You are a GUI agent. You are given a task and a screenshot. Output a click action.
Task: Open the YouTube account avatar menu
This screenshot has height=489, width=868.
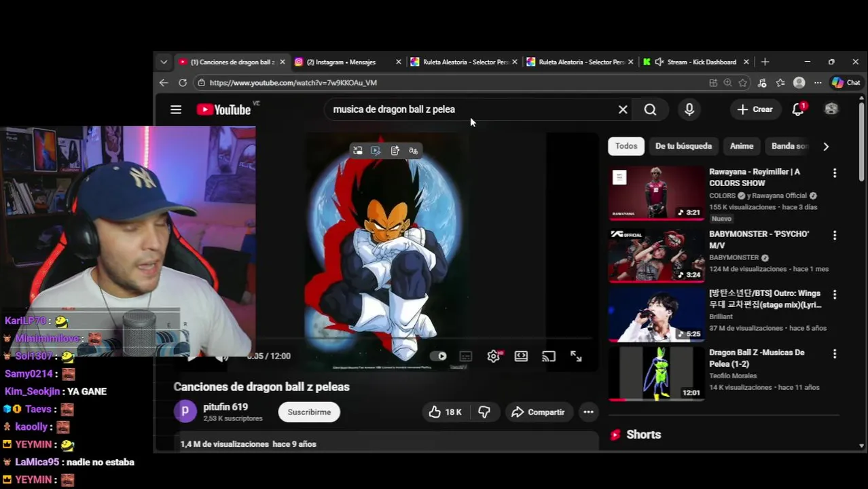pyautogui.click(x=831, y=109)
